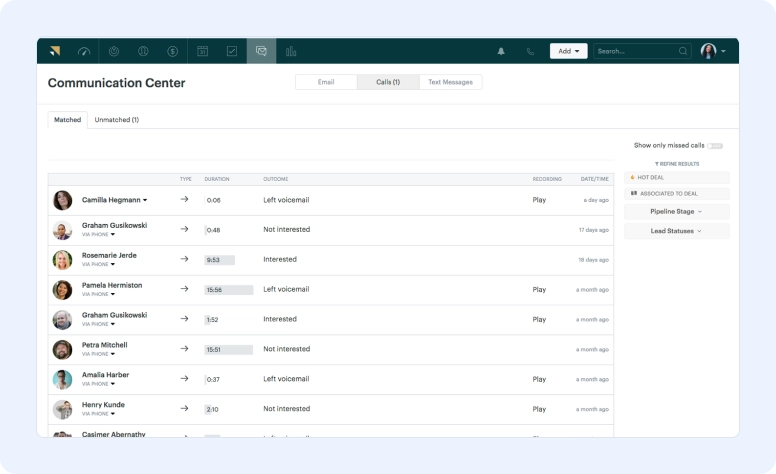776x474 pixels.
Task: Open the notifications bell icon
Action: (501, 51)
